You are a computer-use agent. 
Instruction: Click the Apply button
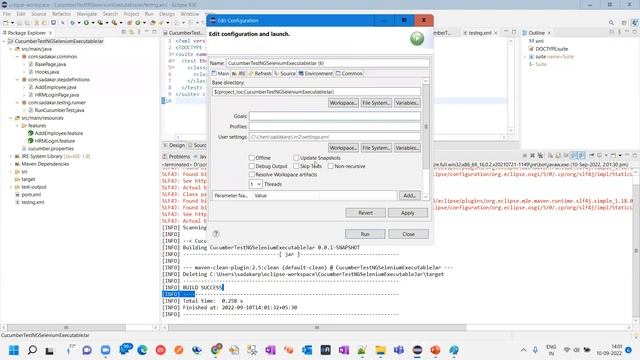click(407, 213)
